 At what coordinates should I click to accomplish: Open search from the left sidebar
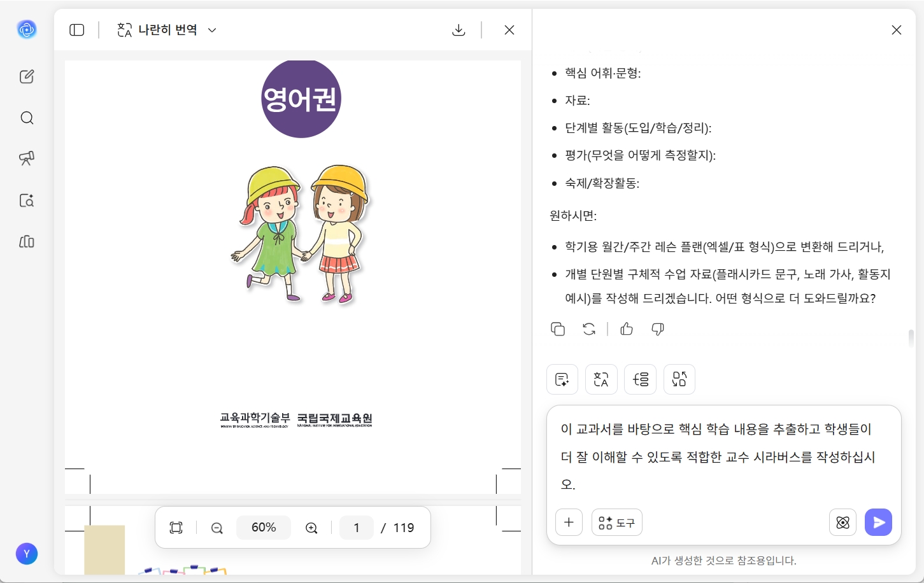coord(27,118)
